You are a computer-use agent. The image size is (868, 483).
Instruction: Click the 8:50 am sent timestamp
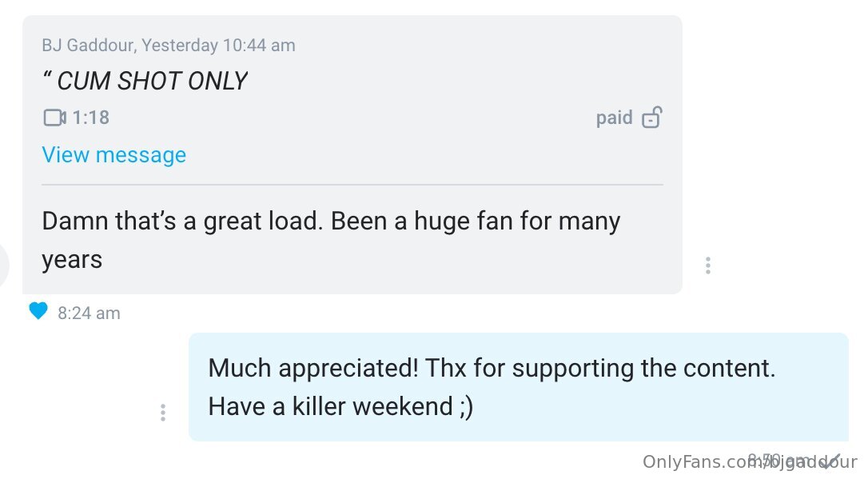coord(778,461)
